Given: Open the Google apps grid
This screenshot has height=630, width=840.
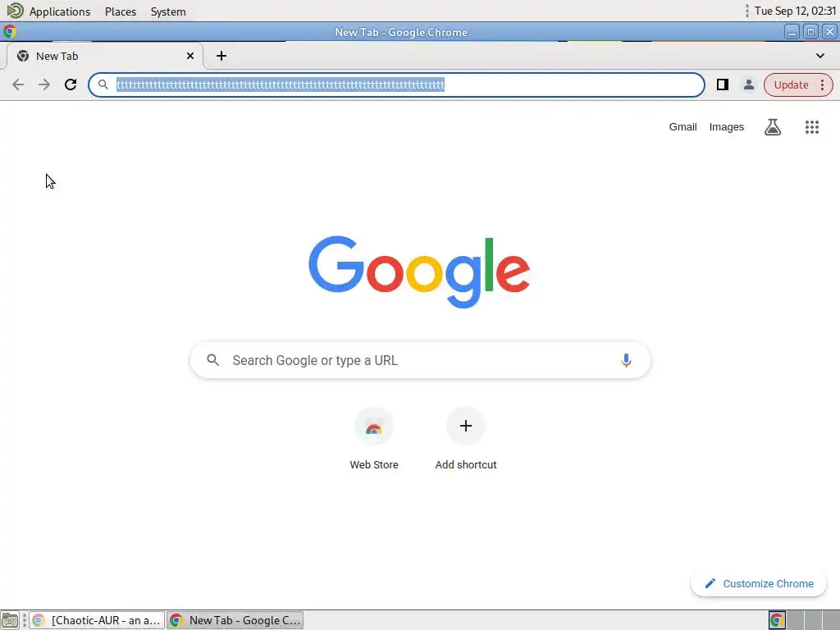Looking at the screenshot, I should (811, 127).
